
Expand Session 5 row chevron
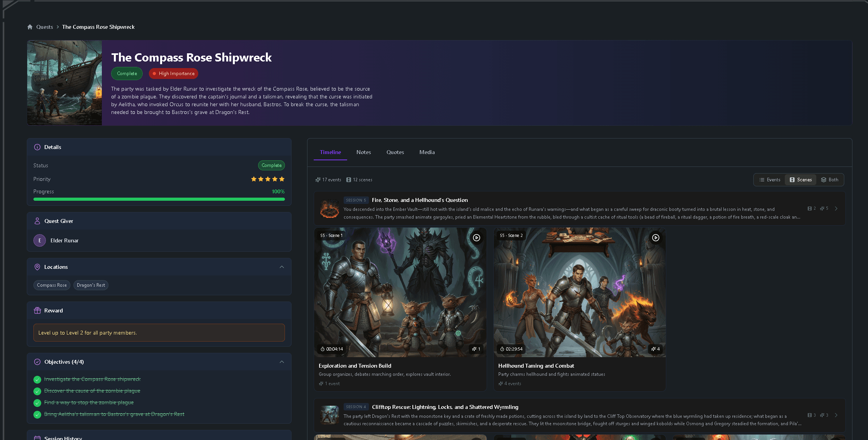(x=836, y=209)
